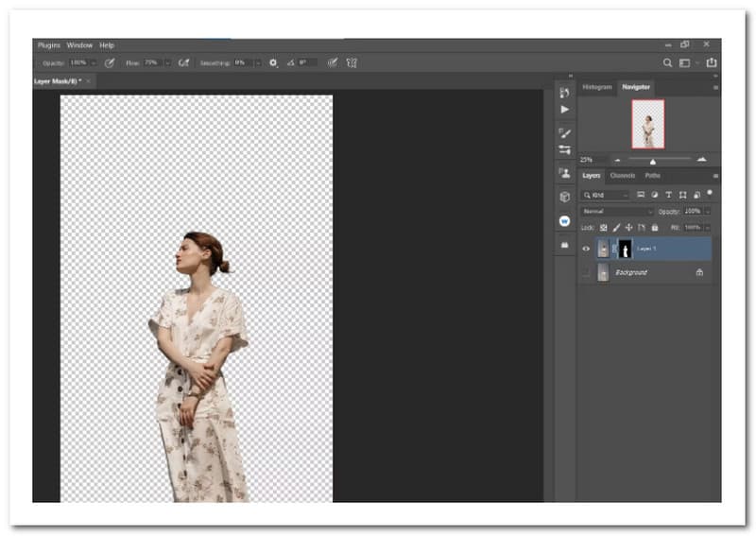
Task: Enable airbrush-style build-up icon
Action: click(x=183, y=63)
